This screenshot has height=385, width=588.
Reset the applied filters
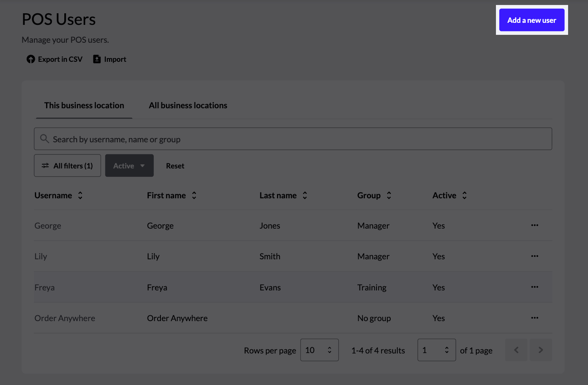point(175,166)
